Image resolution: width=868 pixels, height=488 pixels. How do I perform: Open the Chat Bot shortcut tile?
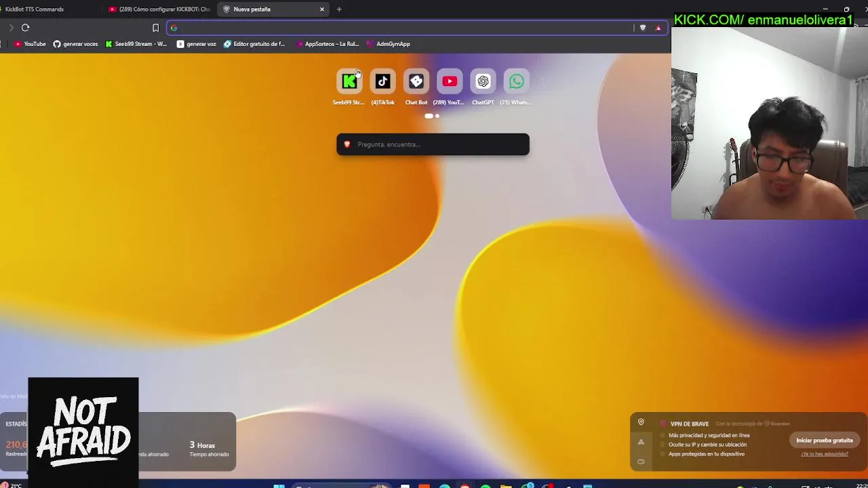416,82
